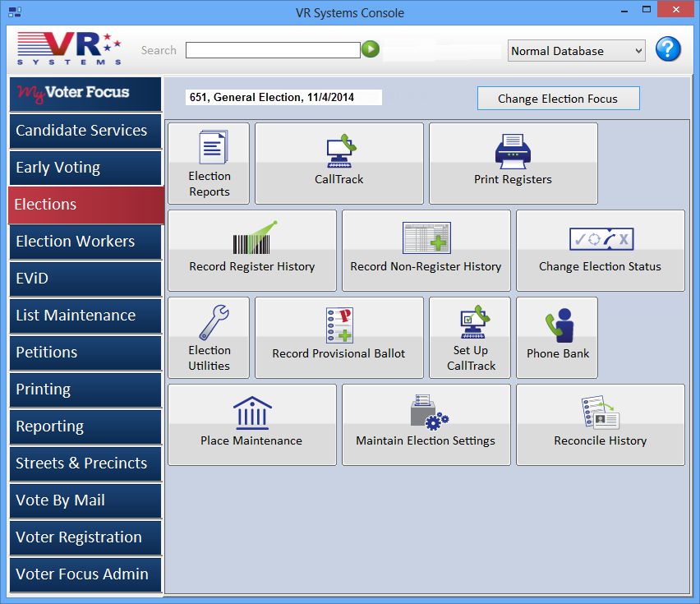Open Record Register History barcode icon
The image size is (700, 604).
click(x=255, y=237)
